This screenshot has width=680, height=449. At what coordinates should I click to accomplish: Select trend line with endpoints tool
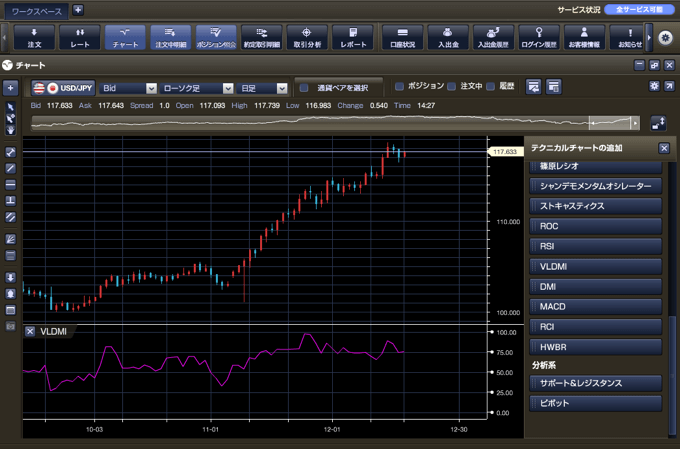pos(11,152)
